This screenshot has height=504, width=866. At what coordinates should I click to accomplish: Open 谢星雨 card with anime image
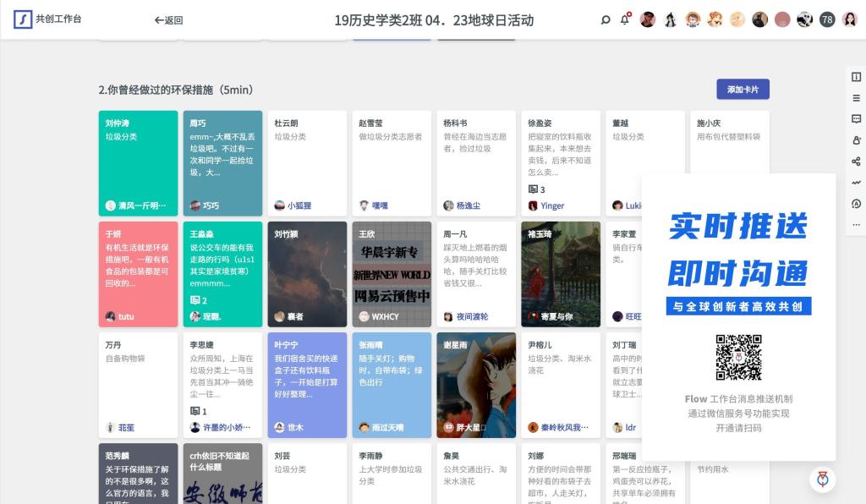[x=476, y=385]
